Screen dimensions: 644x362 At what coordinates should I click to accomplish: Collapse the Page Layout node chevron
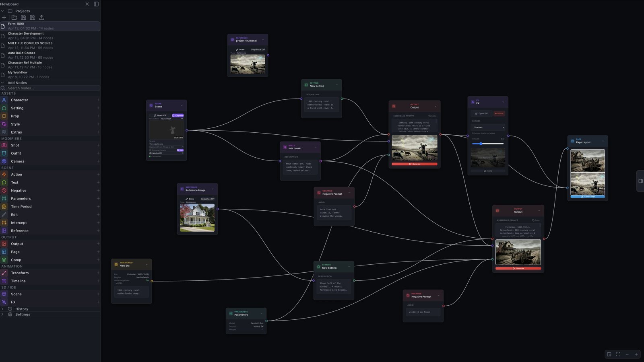[x=603, y=141]
